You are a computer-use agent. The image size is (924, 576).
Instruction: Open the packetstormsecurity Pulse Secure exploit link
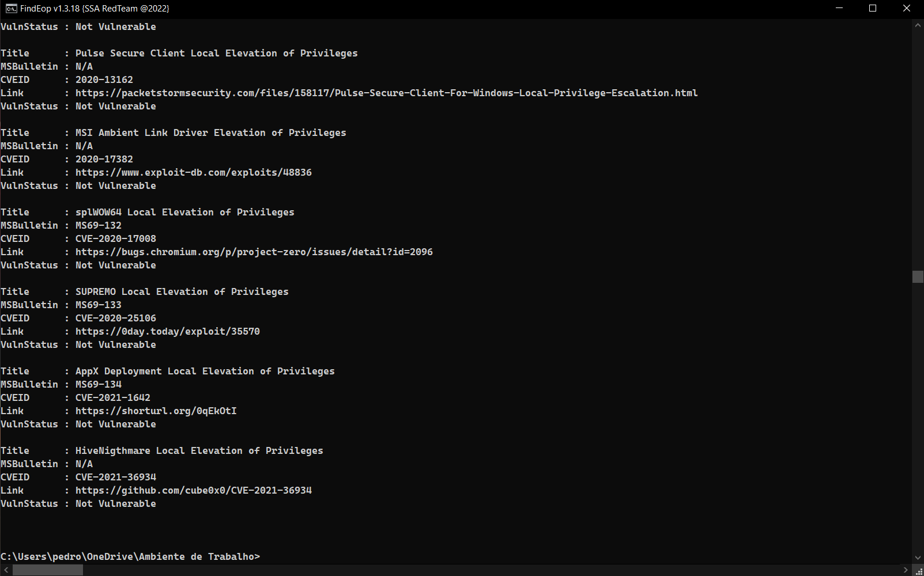(x=386, y=93)
